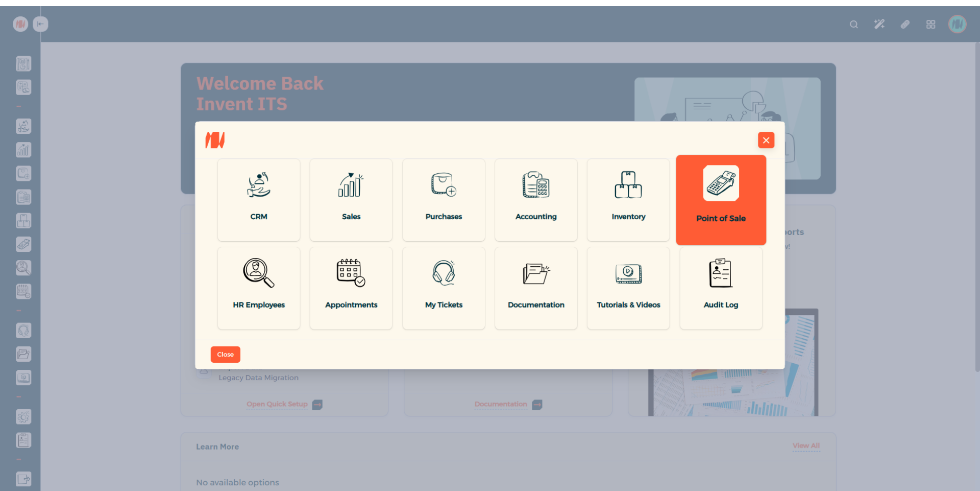Image resolution: width=980 pixels, height=491 pixels.
Task: Select the highlighted Point of Sale tile
Action: (x=721, y=200)
